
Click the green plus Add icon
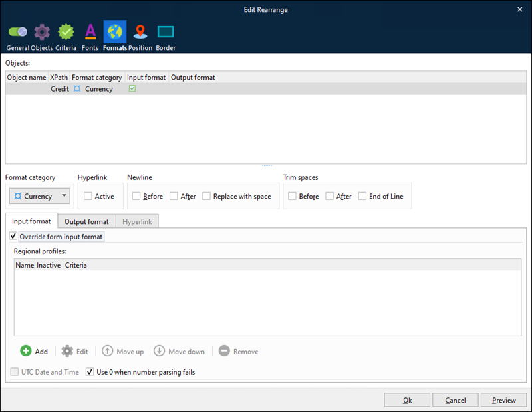click(26, 351)
